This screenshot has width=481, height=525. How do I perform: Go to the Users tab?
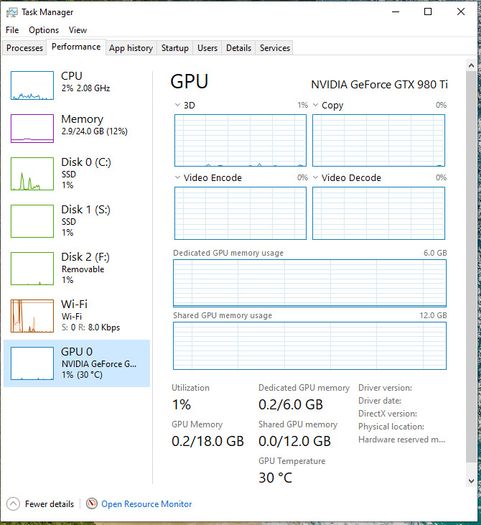[x=207, y=48]
